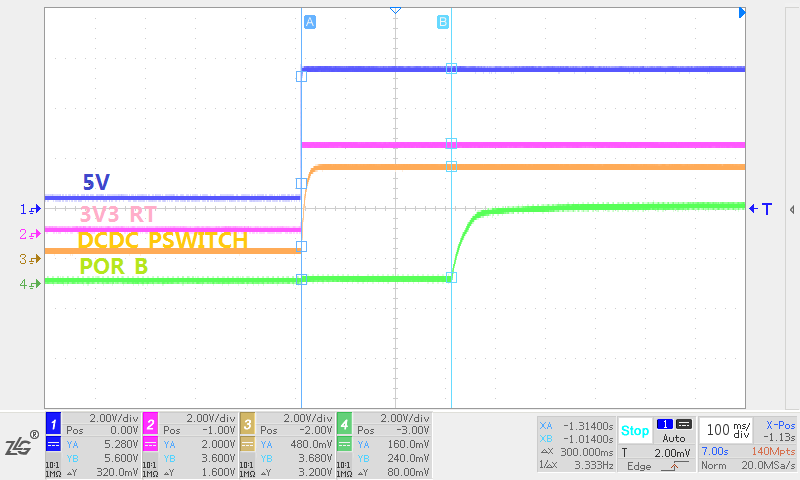Toggle channel 3 DC coupling icon

(x=247, y=444)
